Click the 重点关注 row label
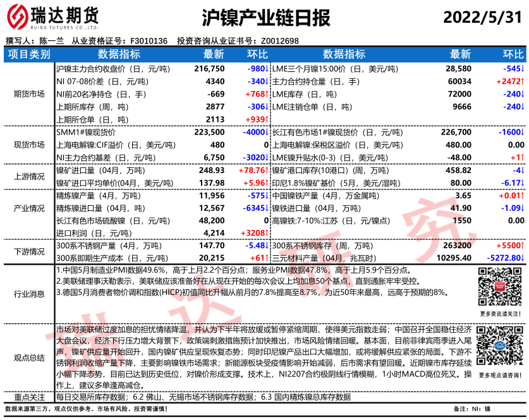 point(29,397)
